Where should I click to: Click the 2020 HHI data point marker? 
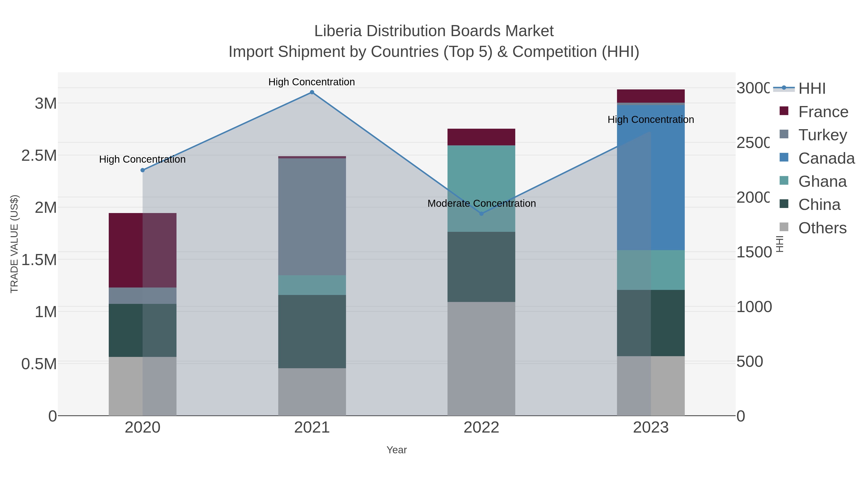(x=142, y=170)
